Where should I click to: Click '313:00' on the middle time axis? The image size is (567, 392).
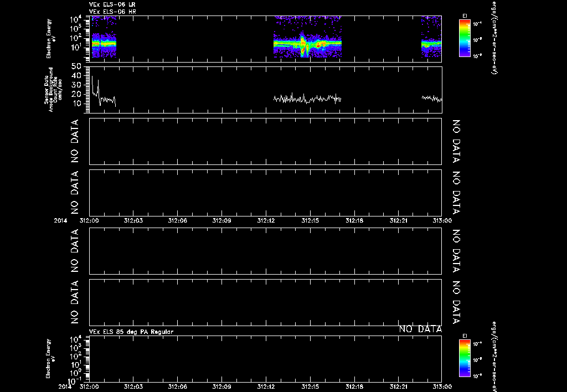click(x=442, y=220)
